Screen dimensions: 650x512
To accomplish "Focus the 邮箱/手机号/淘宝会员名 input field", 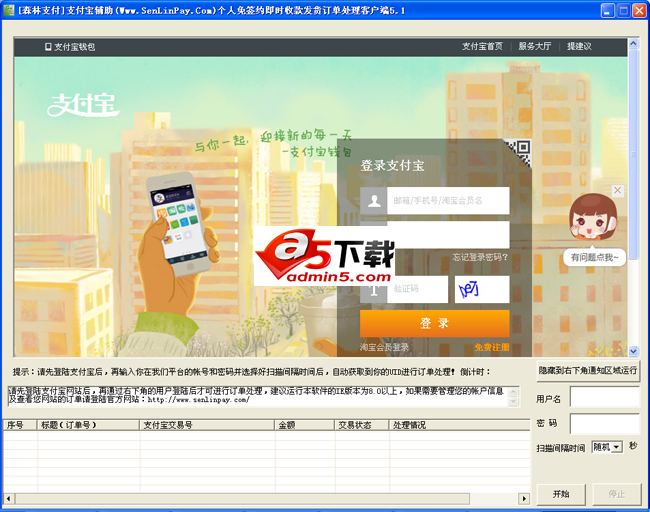I will (448, 201).
